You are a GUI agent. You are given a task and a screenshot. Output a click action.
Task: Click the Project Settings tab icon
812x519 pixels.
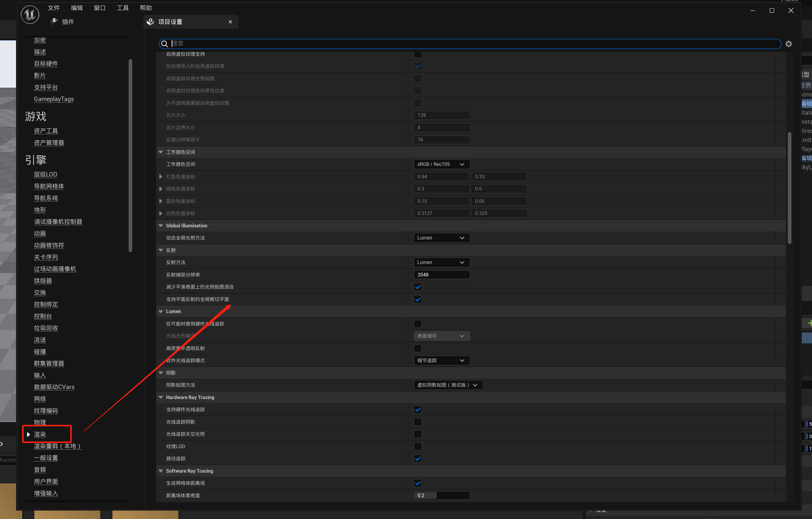[150, 21]
